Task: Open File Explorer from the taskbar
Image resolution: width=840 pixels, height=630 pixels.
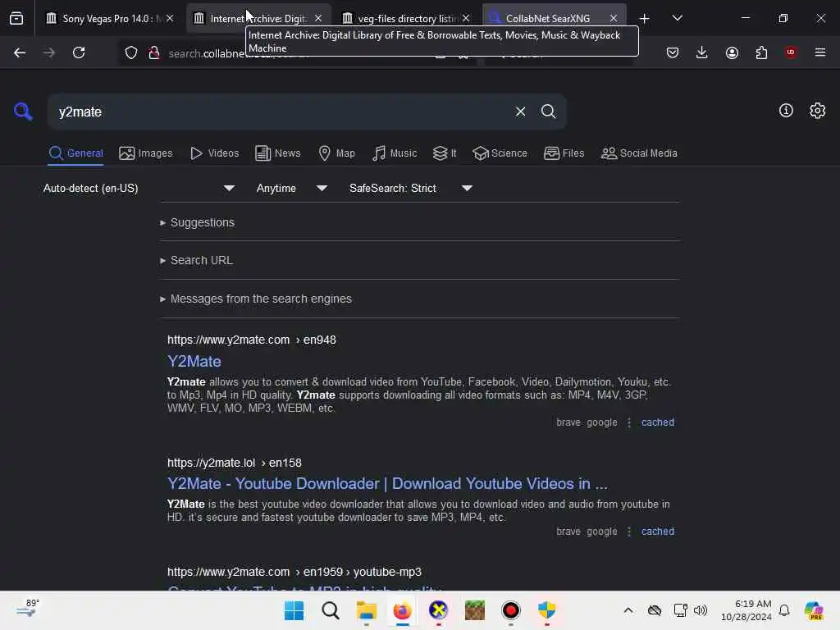Action: point(367,610)
